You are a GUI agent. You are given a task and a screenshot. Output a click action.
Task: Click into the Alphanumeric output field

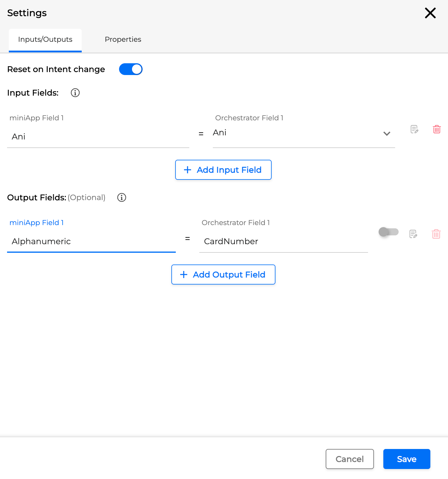tap(91, 242)
